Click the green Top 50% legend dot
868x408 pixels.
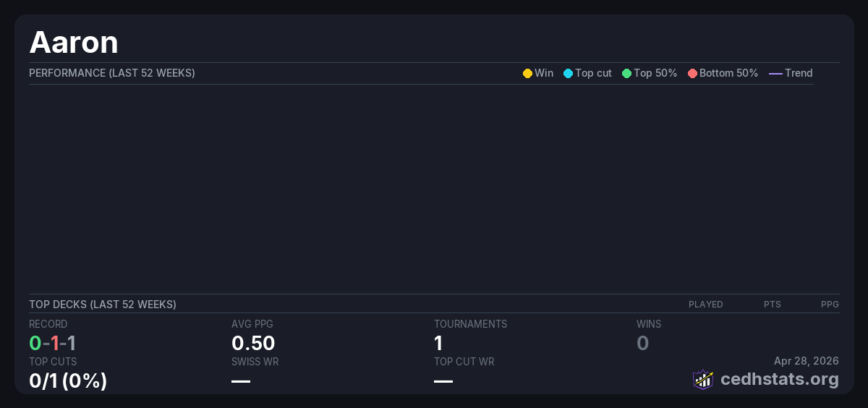click(626, 73)
